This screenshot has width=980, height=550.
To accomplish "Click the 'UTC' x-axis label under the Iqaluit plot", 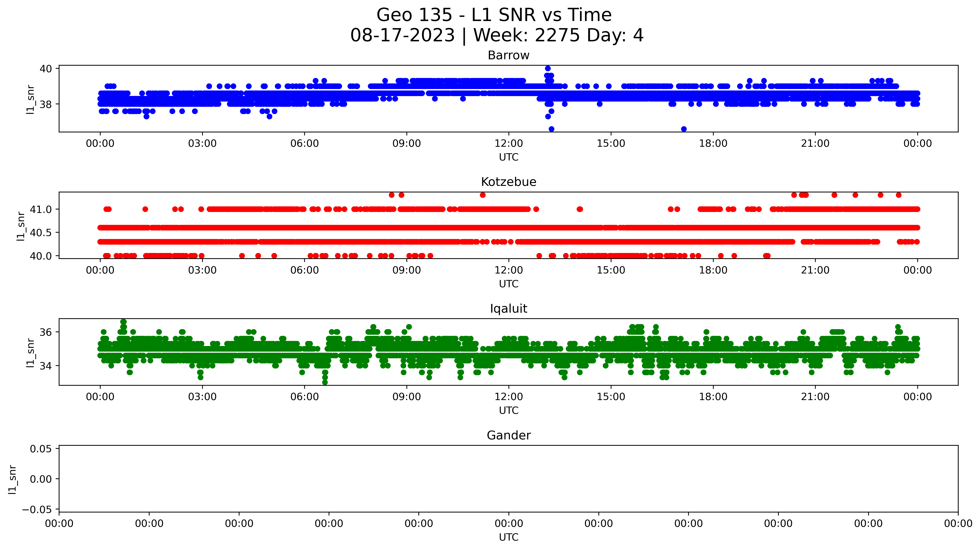I will coord(509,411).
